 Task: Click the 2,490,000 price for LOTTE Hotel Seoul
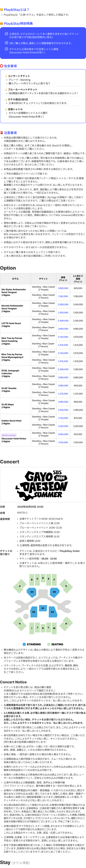(x=63, y=321)
